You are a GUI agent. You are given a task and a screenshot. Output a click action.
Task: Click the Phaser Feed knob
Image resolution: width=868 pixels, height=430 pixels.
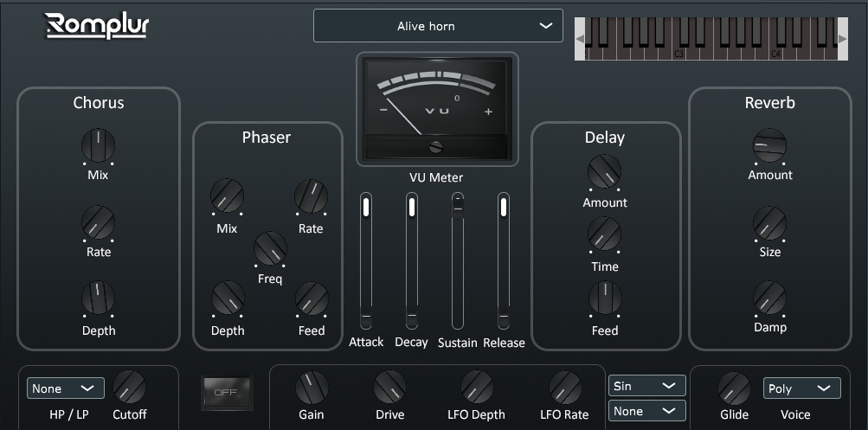pyautogui.click(x=312, y=298)
